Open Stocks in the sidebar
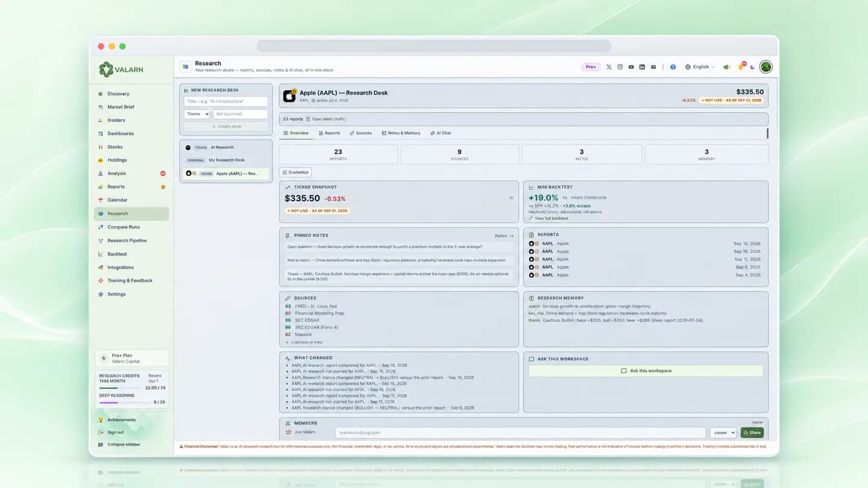Viewport: 868px width, 488px height. tap(131, 147)
